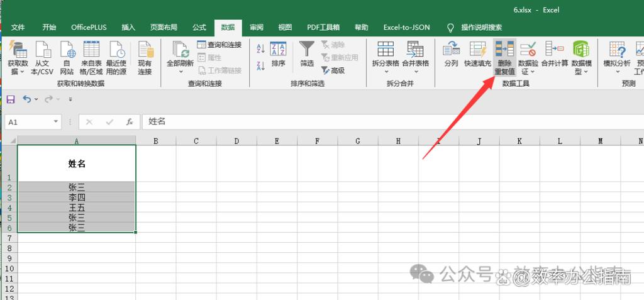Screen dimensions: 644x300
Task: Select 来自表格/区域 data source
Action: pos(91,57)
